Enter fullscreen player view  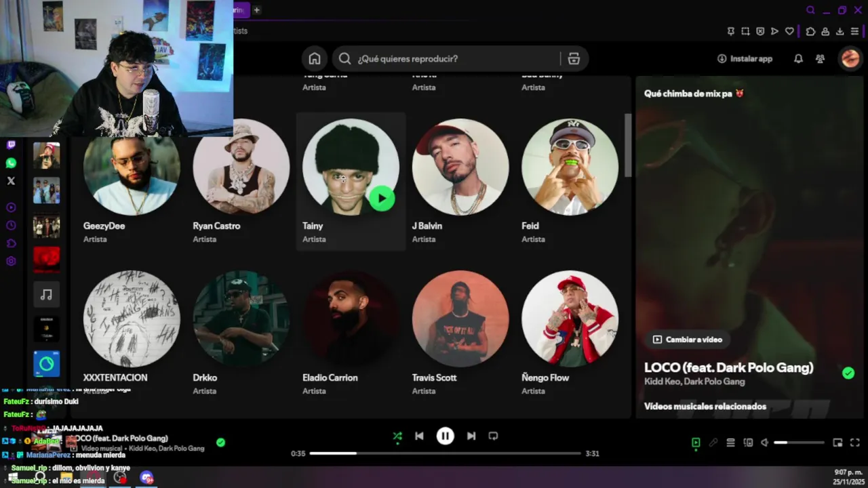(x=855, y=443)
